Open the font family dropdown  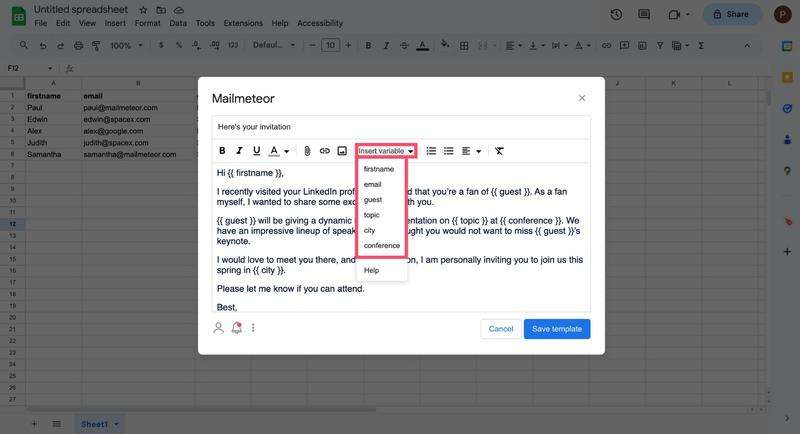point(274,45)
